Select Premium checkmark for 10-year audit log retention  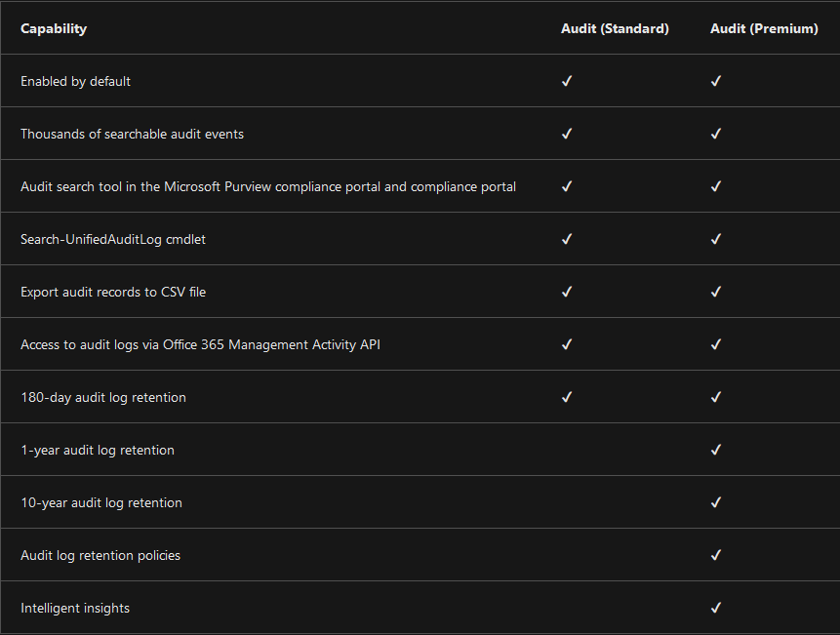click(x=716, y=502)
